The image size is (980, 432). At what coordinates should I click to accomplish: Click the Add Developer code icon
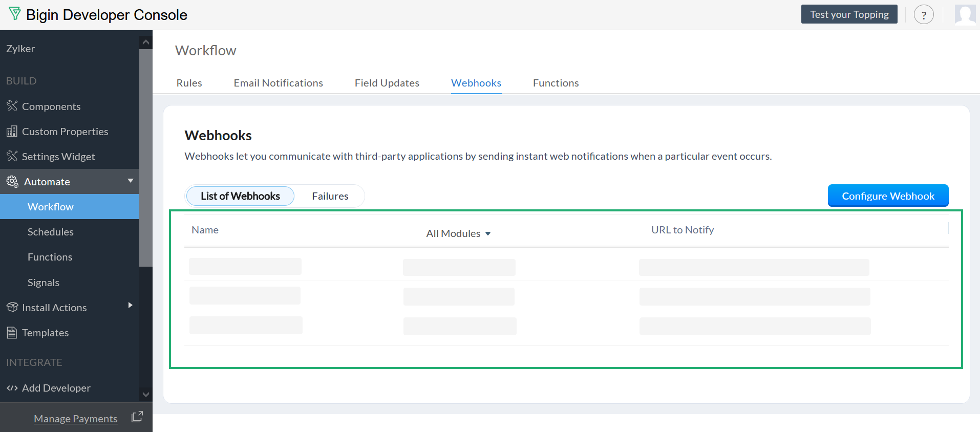coord(12,388)
